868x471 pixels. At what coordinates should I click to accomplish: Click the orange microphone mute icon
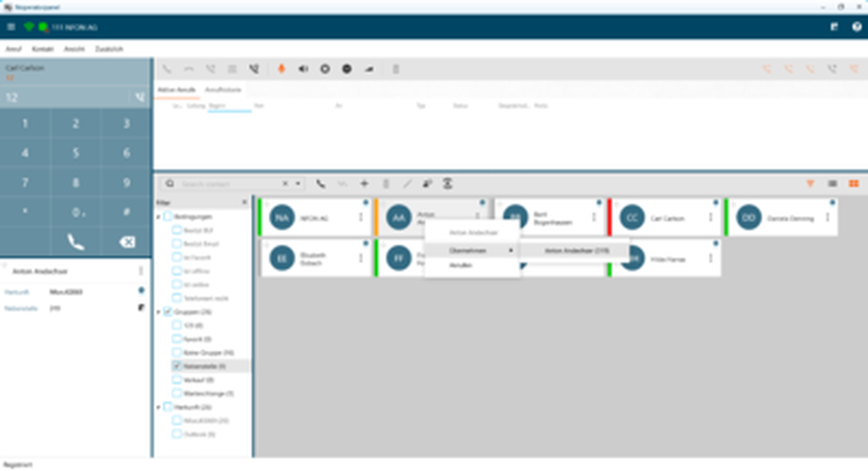coord(281,69)
